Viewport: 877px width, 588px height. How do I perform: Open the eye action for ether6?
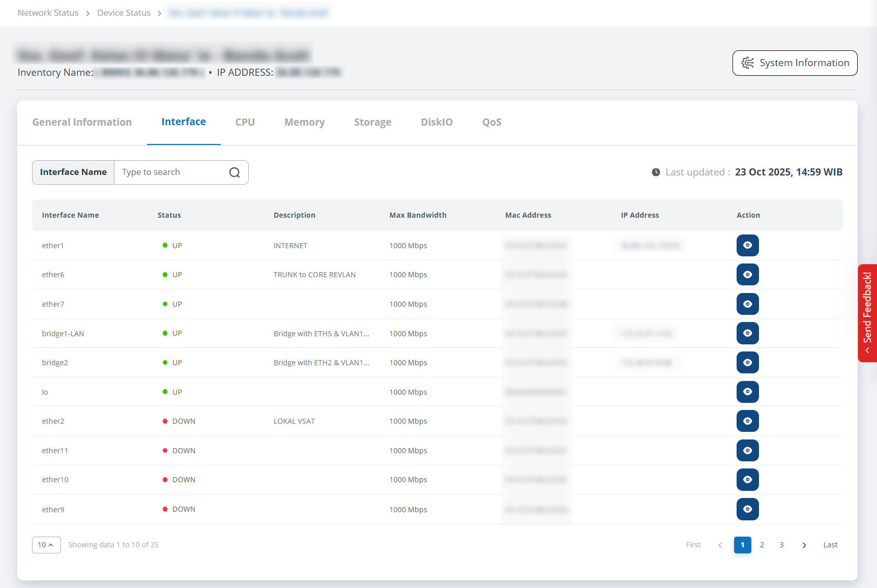(x=747, y=274)
